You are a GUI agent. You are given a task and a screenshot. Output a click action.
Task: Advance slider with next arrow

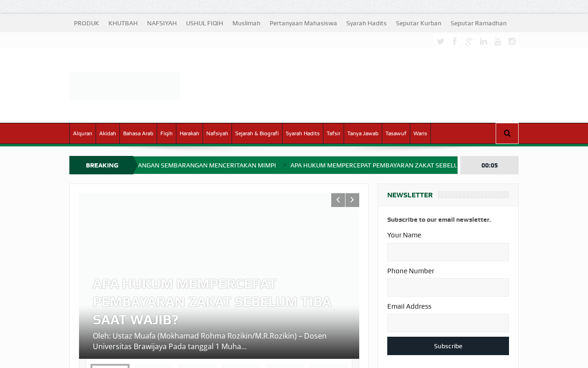[352, 200]
